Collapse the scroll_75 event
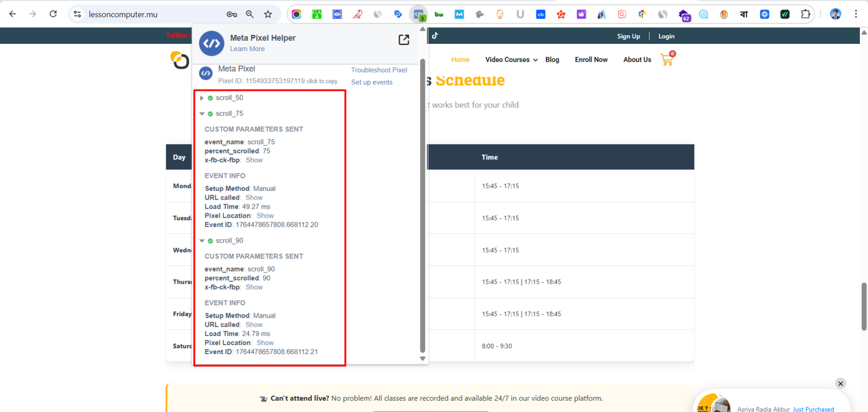This screenshot has width=868, height=412. [202, 114]
